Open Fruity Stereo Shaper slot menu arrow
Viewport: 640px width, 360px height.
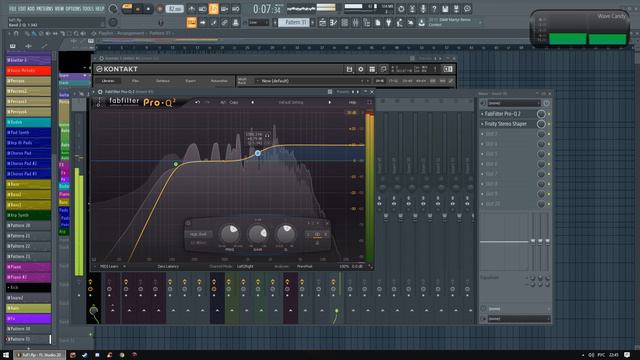[x=482, y=124]
